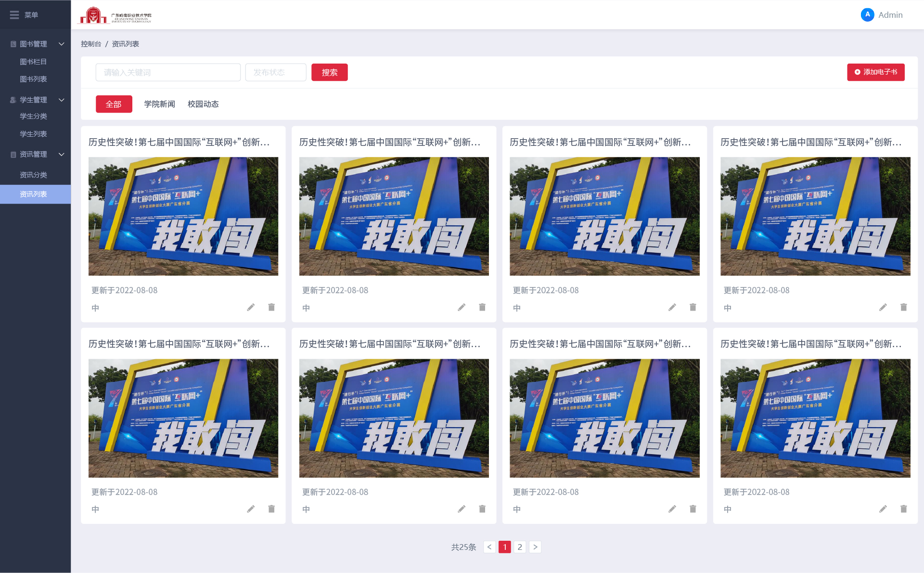924x573 pixels.
Task: Go to page 2 in pagination
Action: tap(520, 547)
